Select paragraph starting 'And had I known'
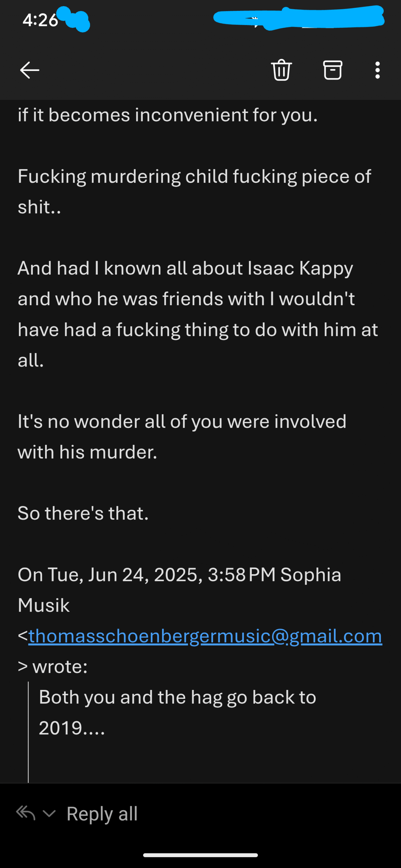The height and width of the screenshot is (868, 401). coord(198,314)
